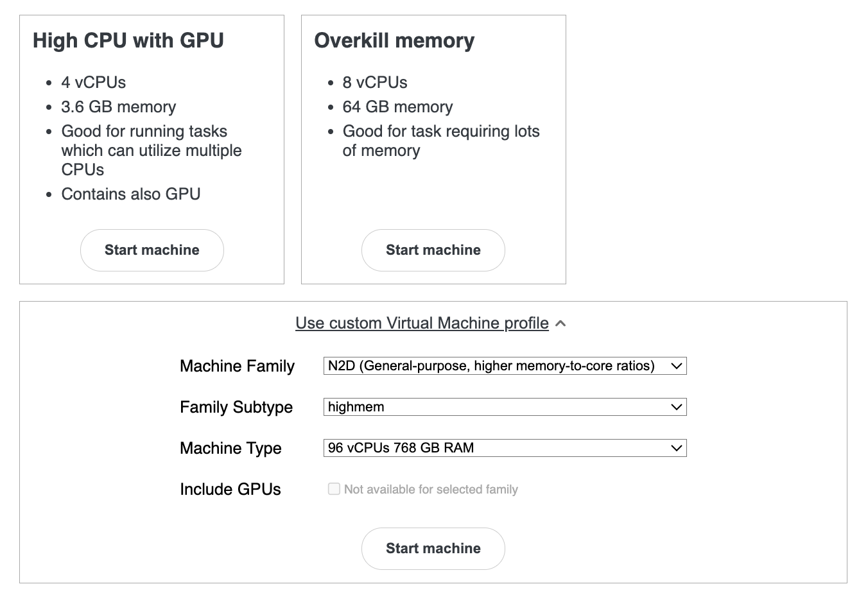This screenshot has height=593, width=868.
Task: Click the Machine Family label
Action: coord(237,366)
